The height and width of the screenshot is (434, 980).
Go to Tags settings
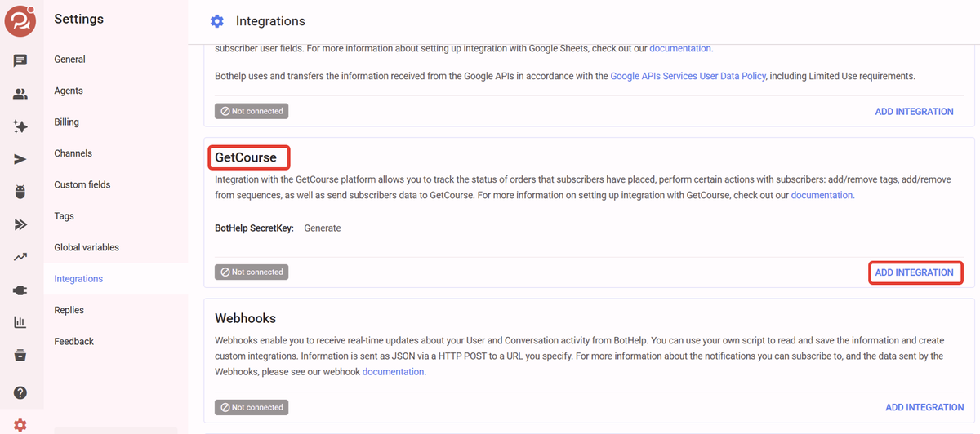click(64, 216)
